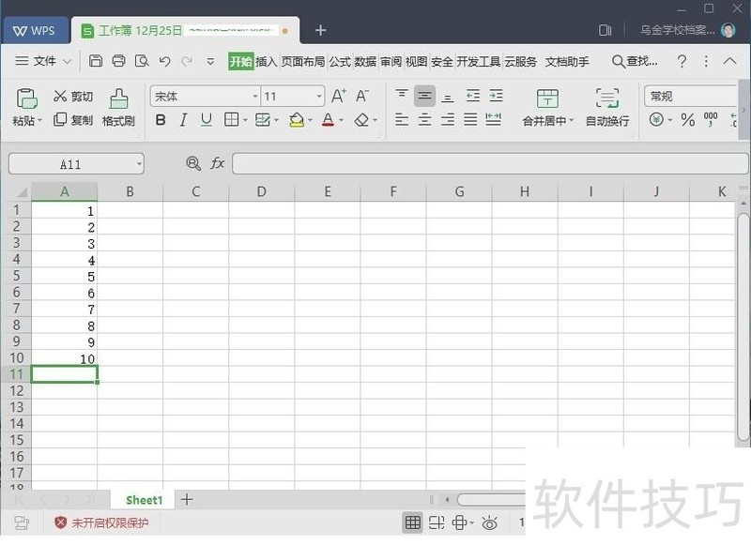
Task: Click the 查找 search button
Action: 636,61
